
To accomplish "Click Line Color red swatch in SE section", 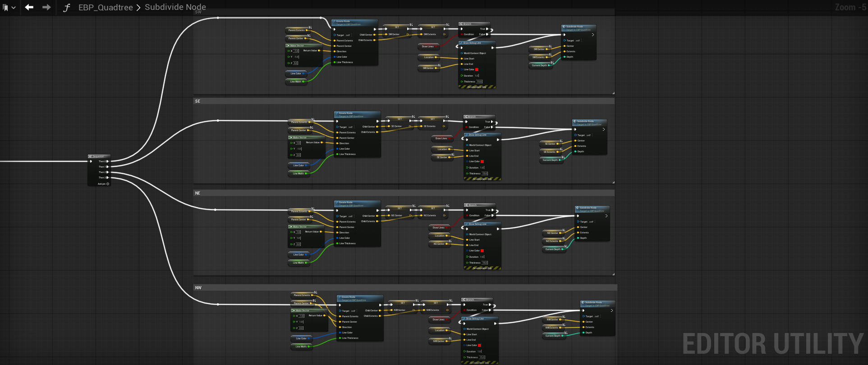I will tap(482, 161).
